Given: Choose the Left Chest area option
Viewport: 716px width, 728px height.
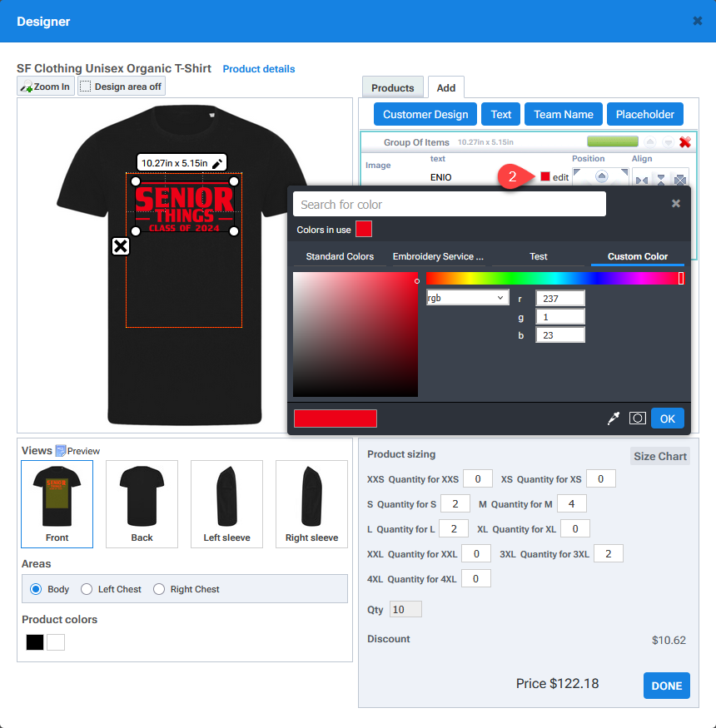Looking at the screenshot, I should point(87,589).
